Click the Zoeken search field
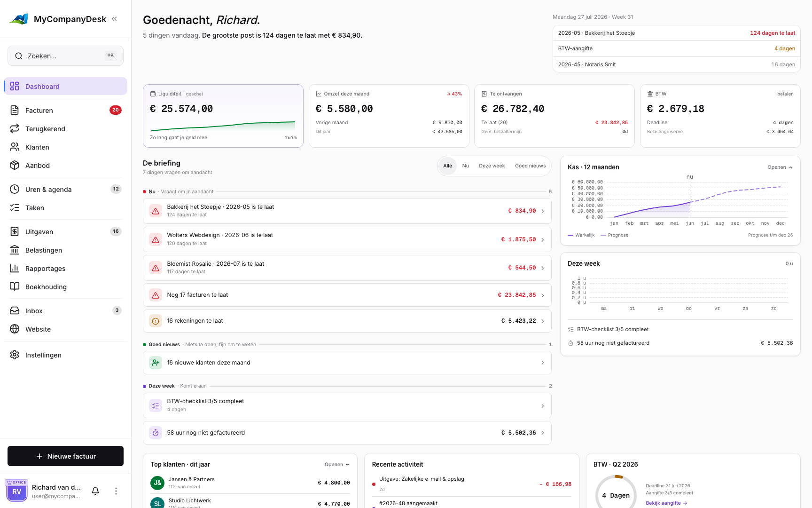 [65, 56]
